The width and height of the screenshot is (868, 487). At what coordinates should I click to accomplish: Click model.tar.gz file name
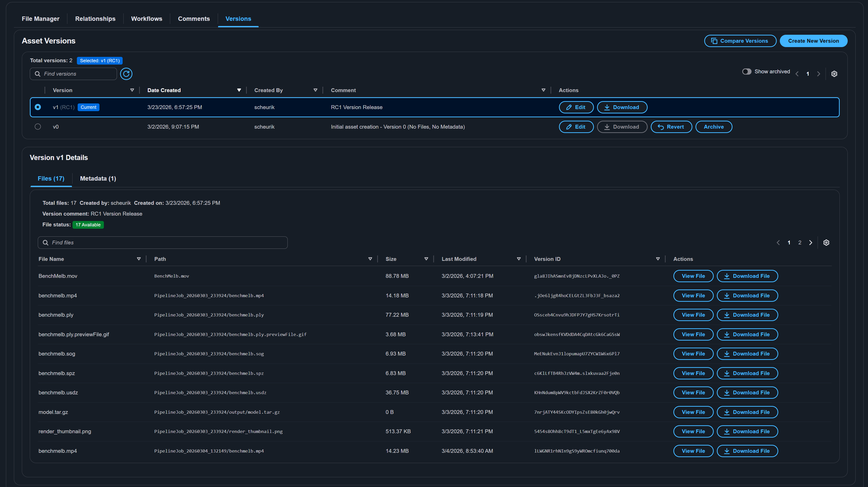pos(53,412)
